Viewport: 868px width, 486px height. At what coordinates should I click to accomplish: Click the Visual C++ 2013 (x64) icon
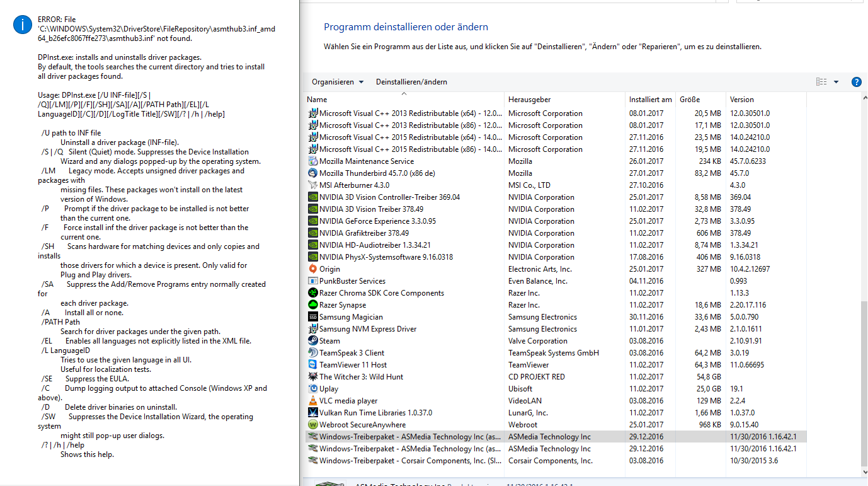tap(313, 113)
